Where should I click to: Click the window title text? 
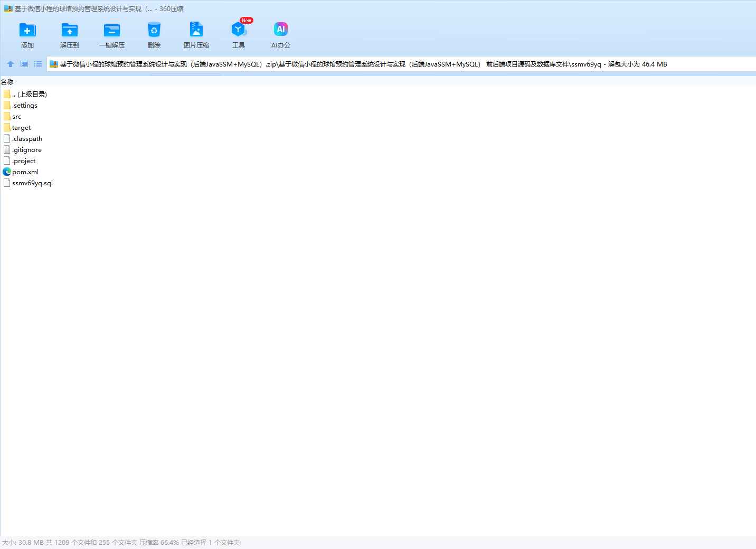pyautogui.click(x=99, y=8)
